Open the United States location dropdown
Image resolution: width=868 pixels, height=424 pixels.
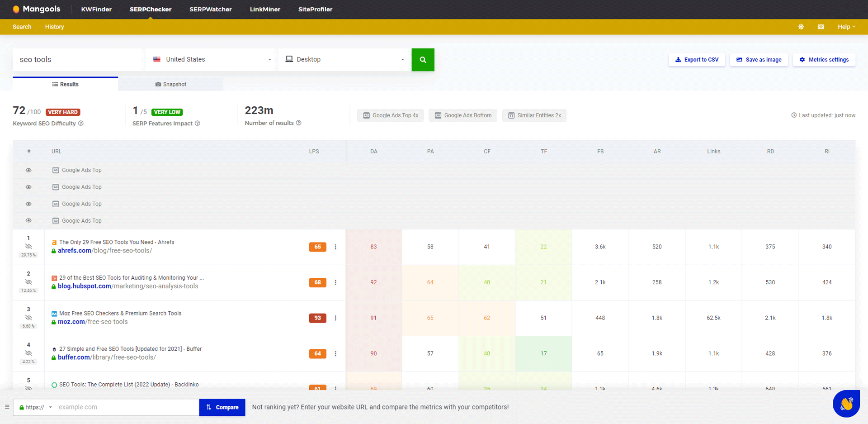212,60
